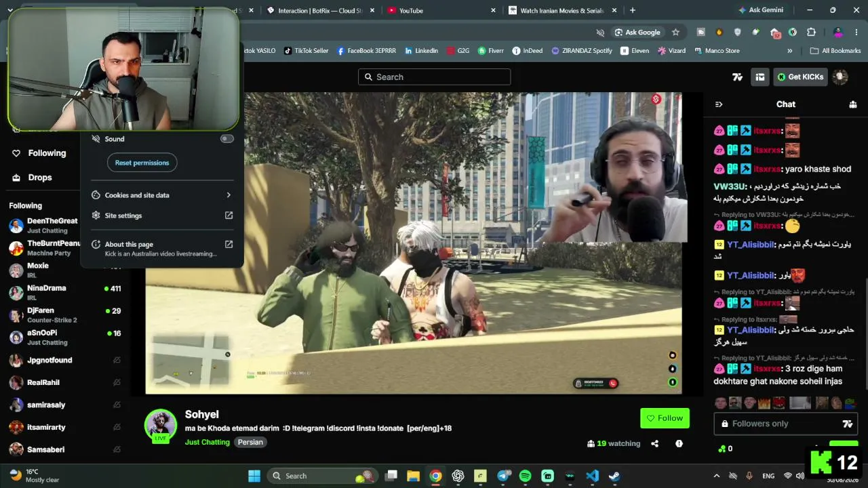Open samirasaly channel in sidebar
868x488 pixels.
[x=65, y=405]
